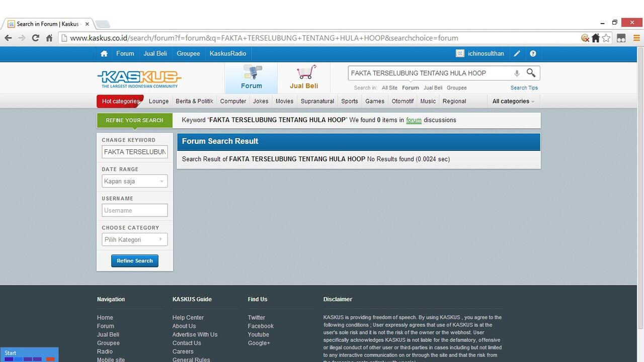Screen dimensions: 644x362
Task: Click the Refine Search button
Action: coord(135,260)
